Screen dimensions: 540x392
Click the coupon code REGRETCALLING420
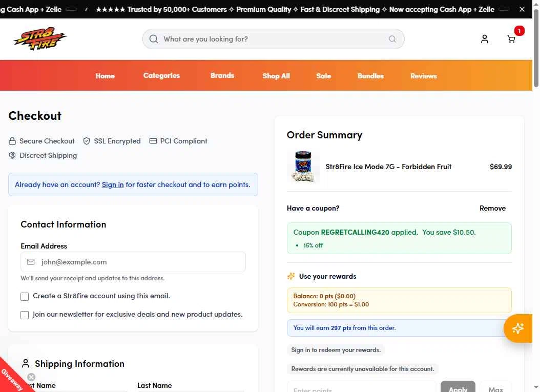pos(355,232)
